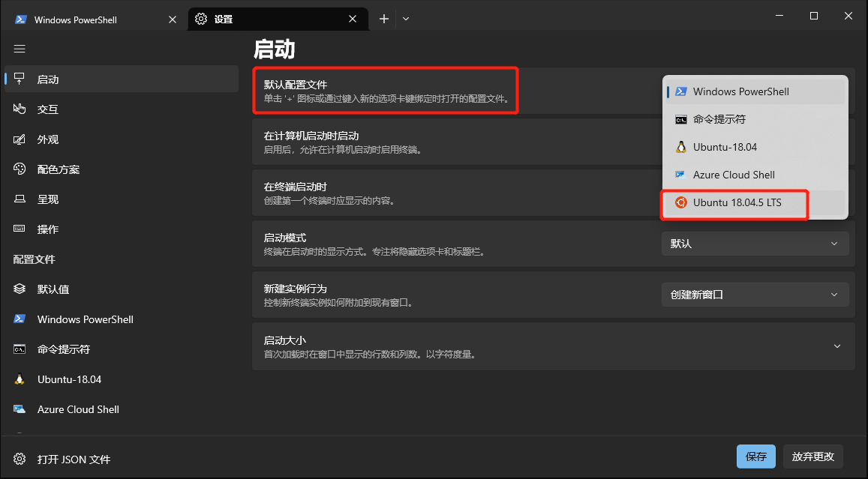This screenshot has height=479, width=868.
Task: Click the 启动模式 setting label
Action: 284,238
